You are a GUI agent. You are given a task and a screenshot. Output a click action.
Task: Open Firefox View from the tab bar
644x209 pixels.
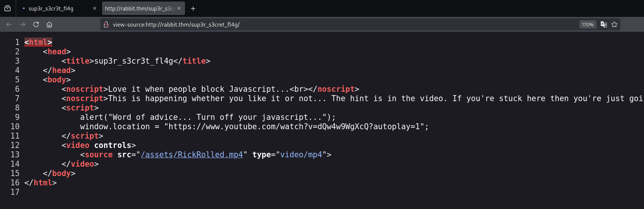coord(8,8)
